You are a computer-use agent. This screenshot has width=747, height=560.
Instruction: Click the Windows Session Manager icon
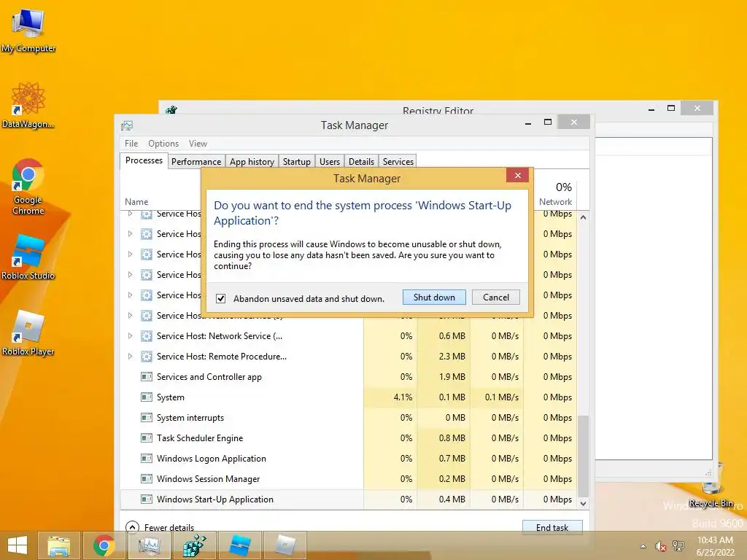tap(146, 479)
